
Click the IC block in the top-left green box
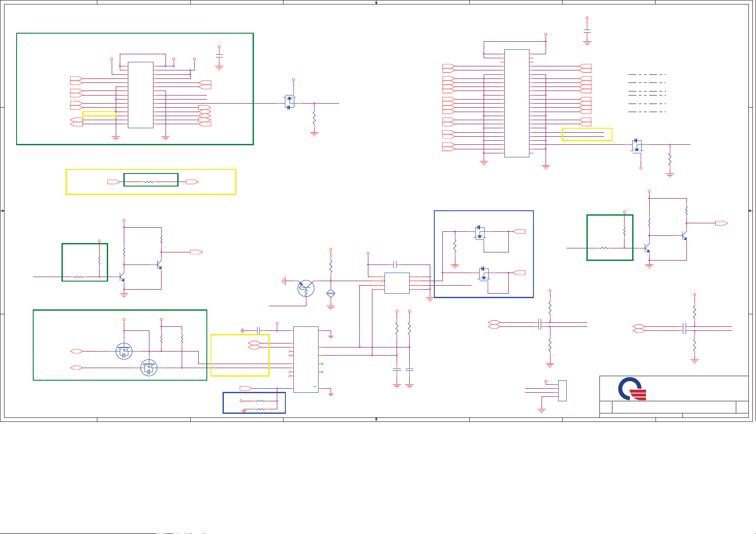(x=140, y=95)
